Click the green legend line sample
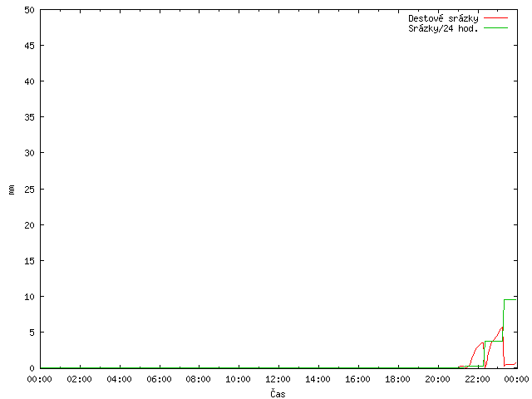Viewport: 532px width, 399px height. coord(495,27)
